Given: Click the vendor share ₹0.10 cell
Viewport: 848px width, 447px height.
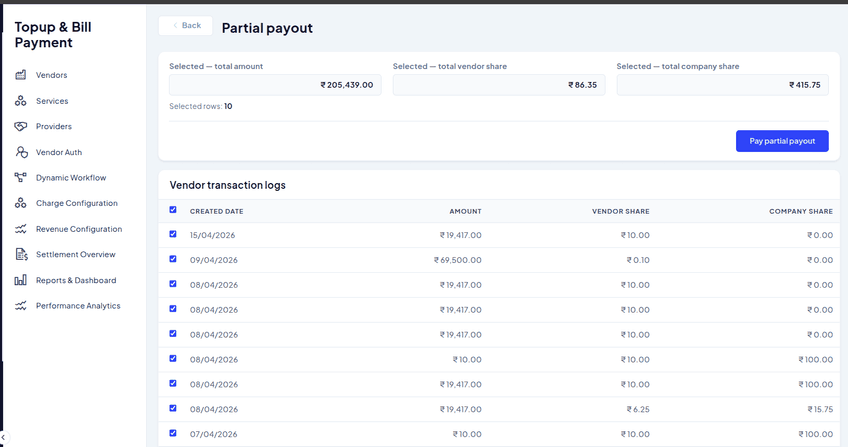Looking at the screenshot, I should (x=638, y=260).
